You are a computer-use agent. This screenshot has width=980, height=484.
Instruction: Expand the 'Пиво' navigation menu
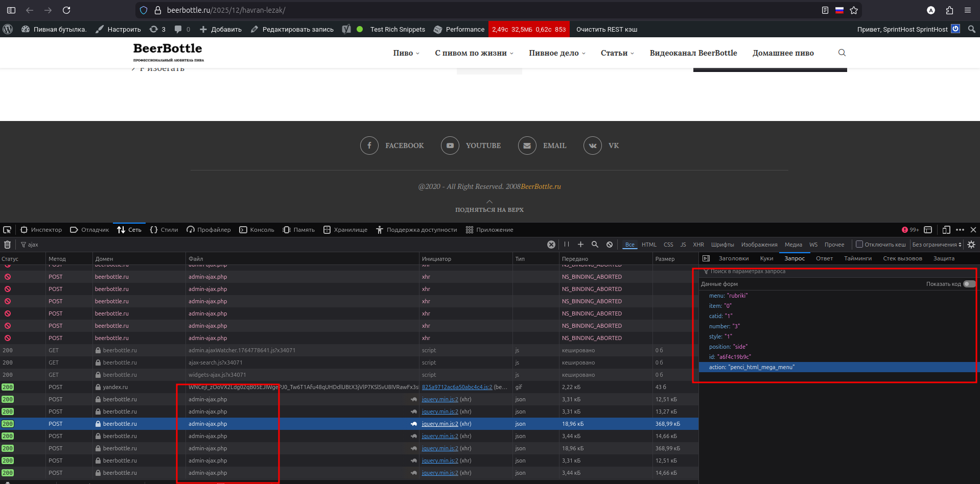pos(406,53)
